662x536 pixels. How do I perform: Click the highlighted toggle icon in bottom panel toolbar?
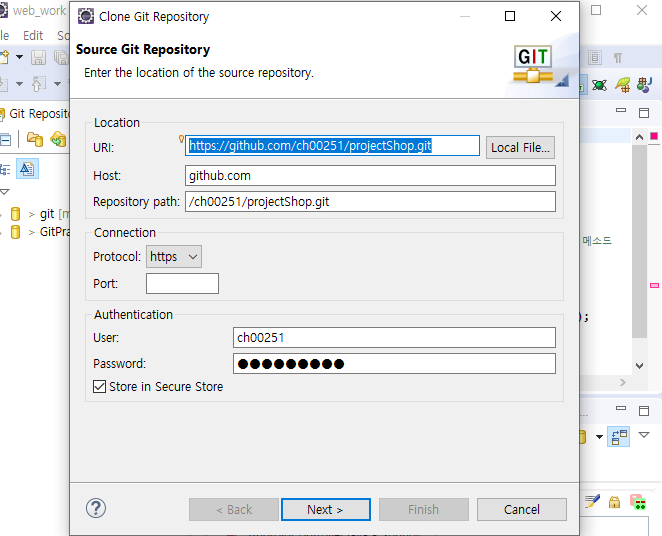click(619, 436)
